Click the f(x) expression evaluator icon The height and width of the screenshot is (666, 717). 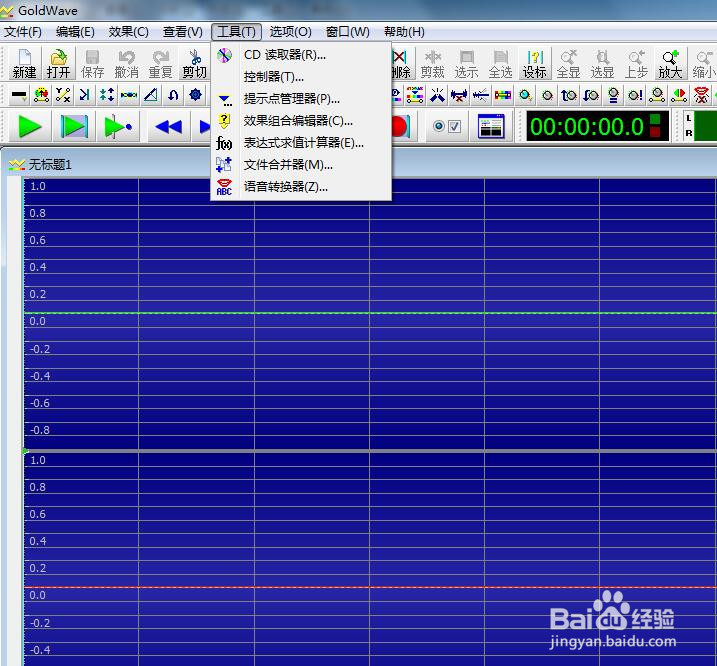click(224, 143)
